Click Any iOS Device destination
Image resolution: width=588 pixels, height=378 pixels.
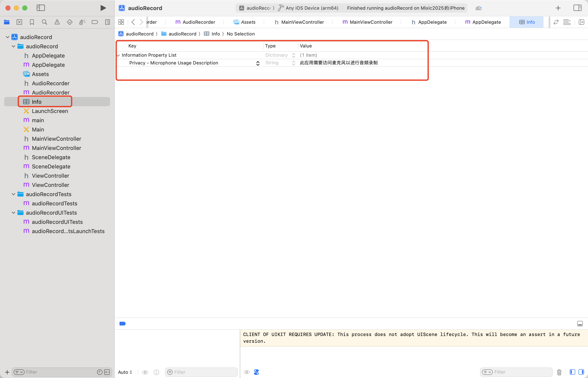click(x=312, y=8)
